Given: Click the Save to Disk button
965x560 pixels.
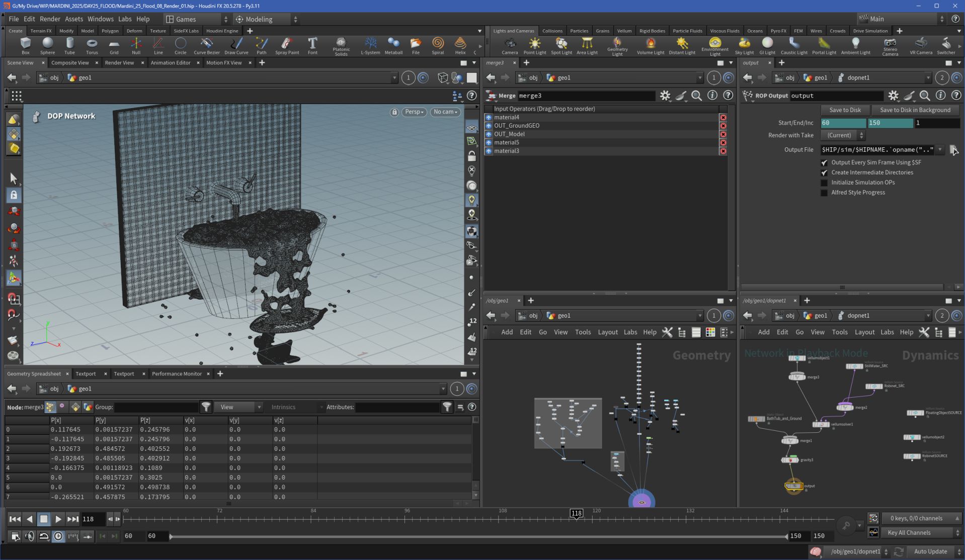Looking at the screenshot, I should tap(845, 110).
